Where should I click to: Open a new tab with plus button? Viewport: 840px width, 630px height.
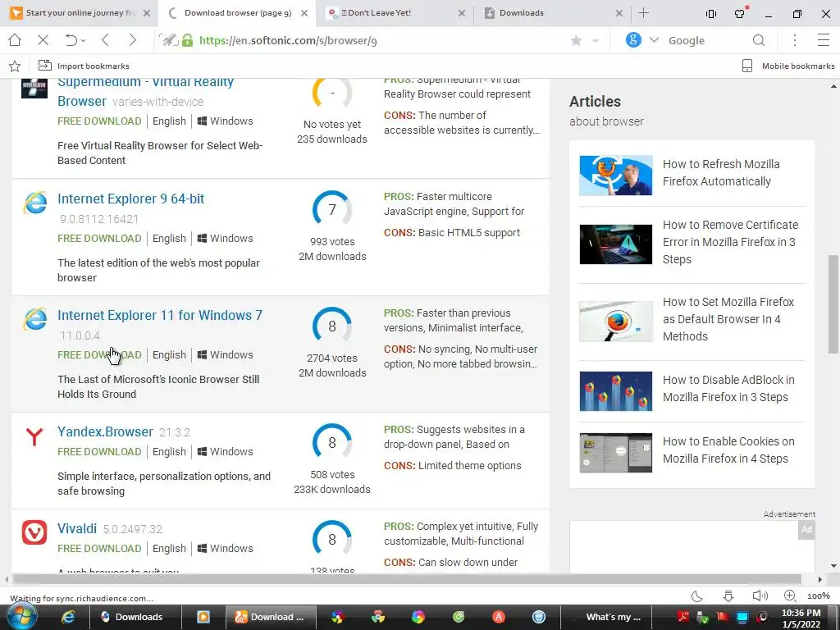click(x=644, y=13)
